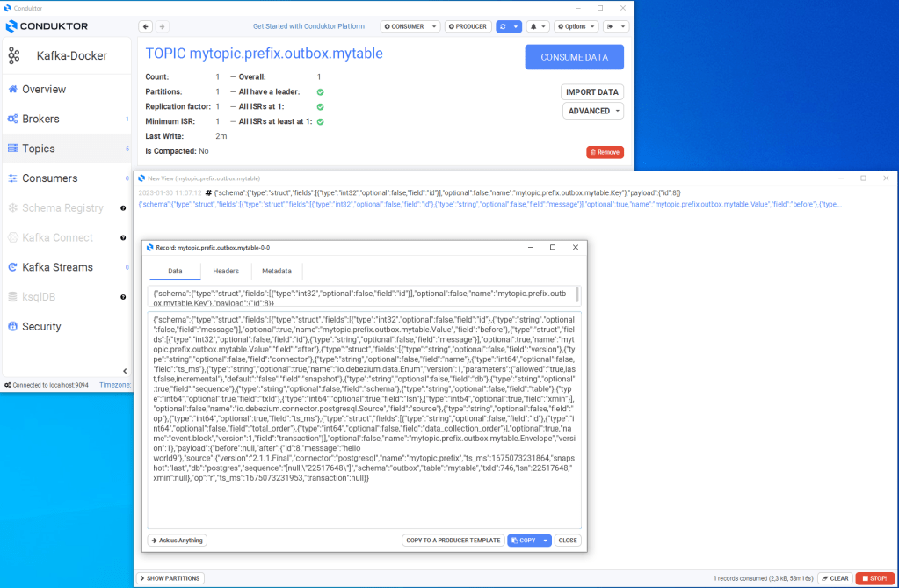899x588 pixels.
Task: Click the back navigation arrow
Action: tap(146, 26)
